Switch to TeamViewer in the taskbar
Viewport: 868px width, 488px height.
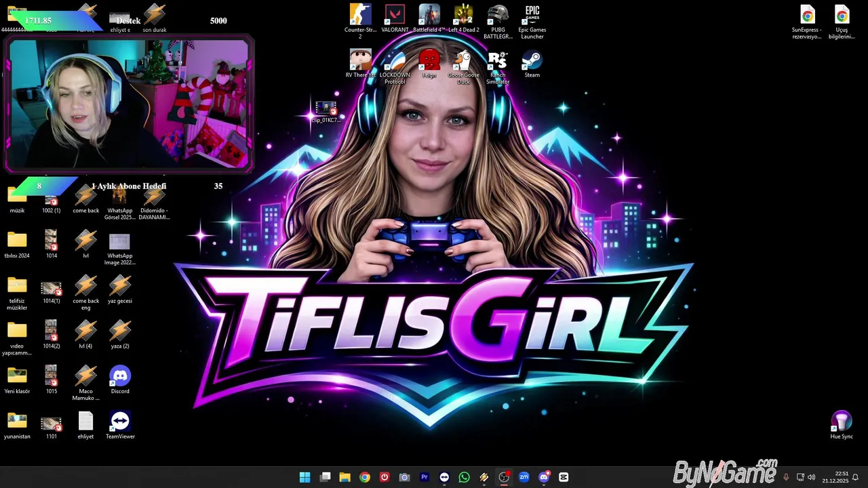click(444, 477)
